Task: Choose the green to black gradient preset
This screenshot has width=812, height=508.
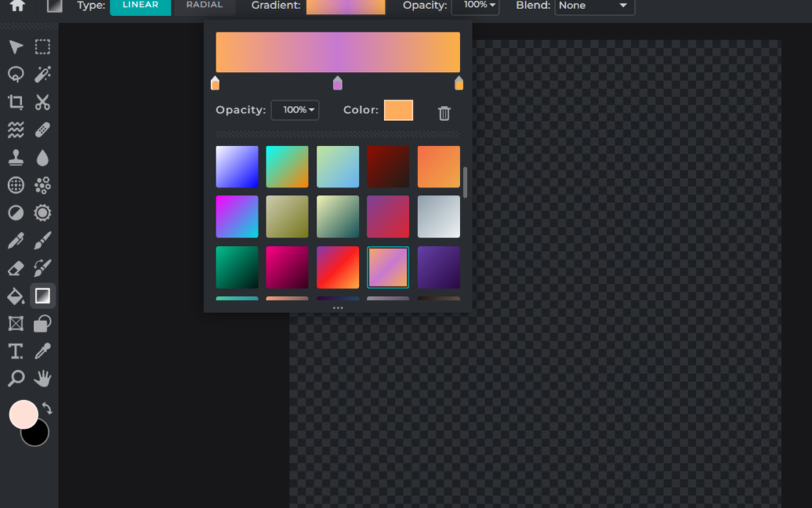Action: pos(237,267)
